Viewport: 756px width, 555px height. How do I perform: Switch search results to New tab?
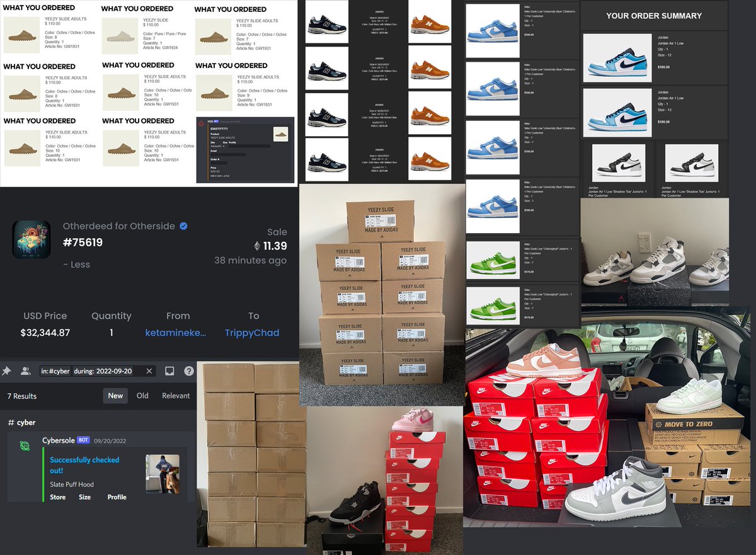point(115,396)
